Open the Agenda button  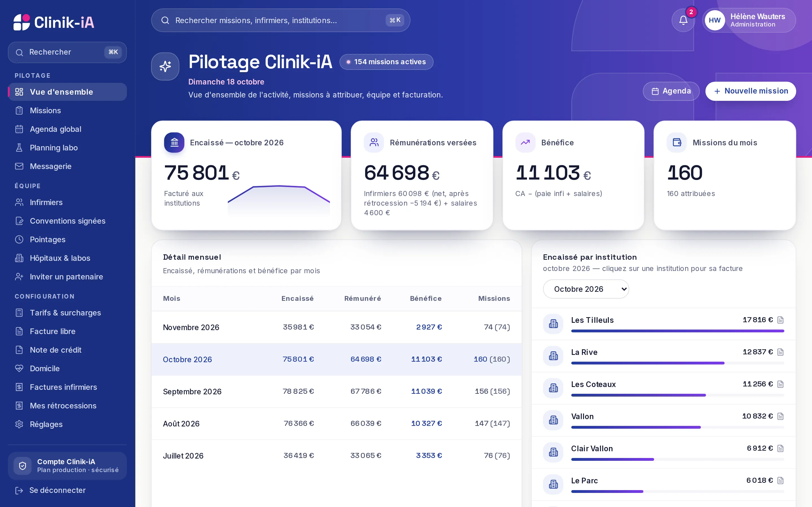point(671,91)
